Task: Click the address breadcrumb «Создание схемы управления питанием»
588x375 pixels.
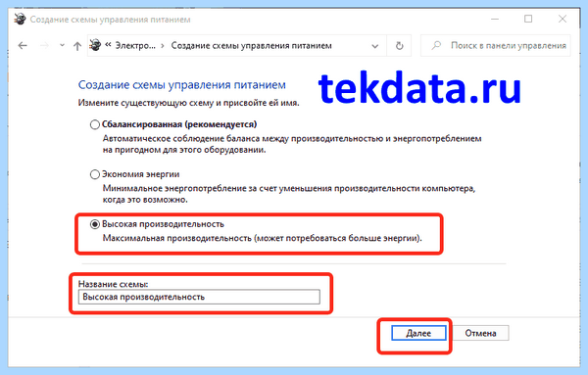Action: click(251, 46)
